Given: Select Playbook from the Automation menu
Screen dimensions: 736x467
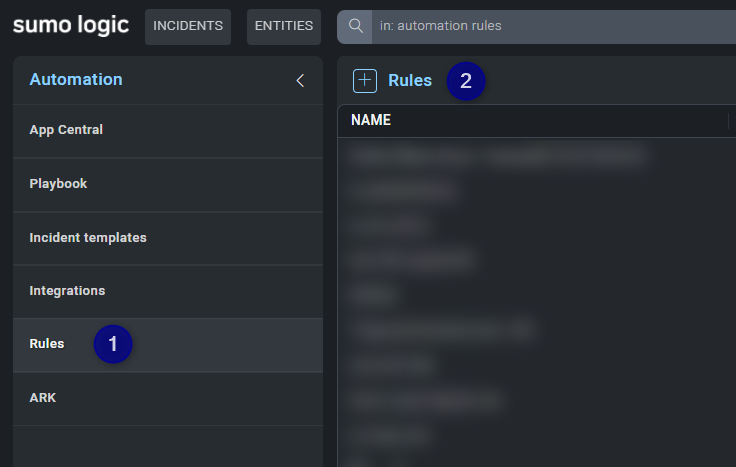Looking at the screenshot, I should pyautogui.click(x=58, y=184).
